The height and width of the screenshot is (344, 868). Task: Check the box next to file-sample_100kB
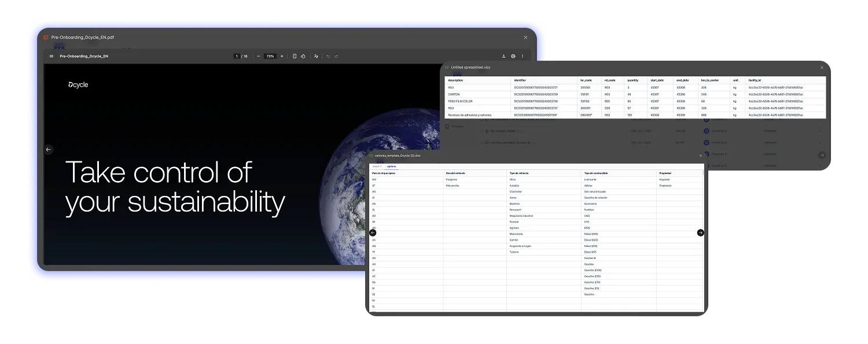click(480, 131)
